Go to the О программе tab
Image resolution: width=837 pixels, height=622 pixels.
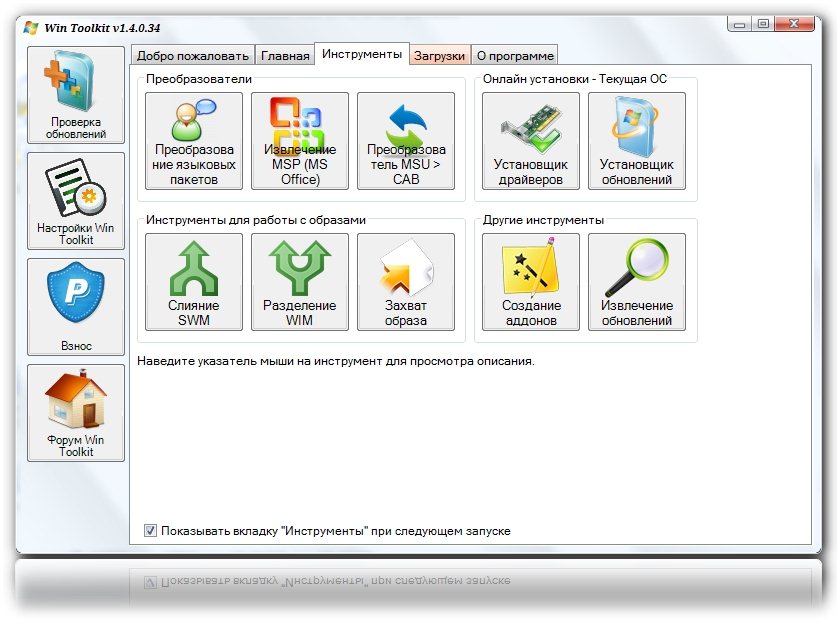click(x=513, y=56)
